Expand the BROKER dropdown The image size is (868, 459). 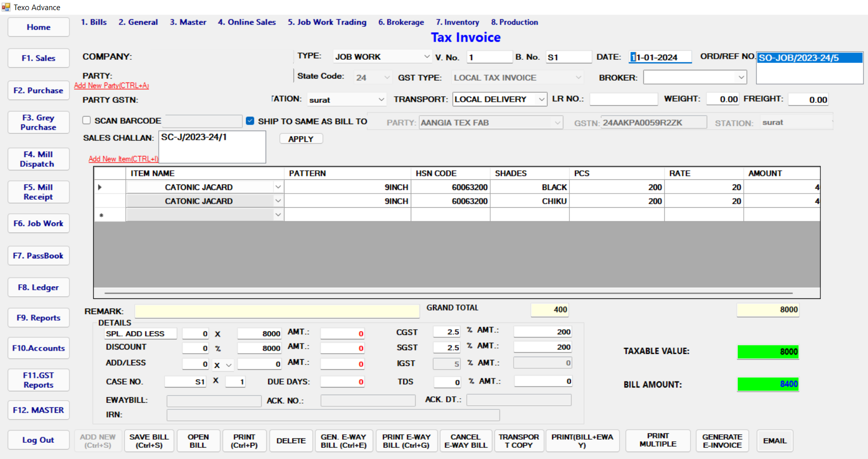pyautogui.click(x=741, y=78)
